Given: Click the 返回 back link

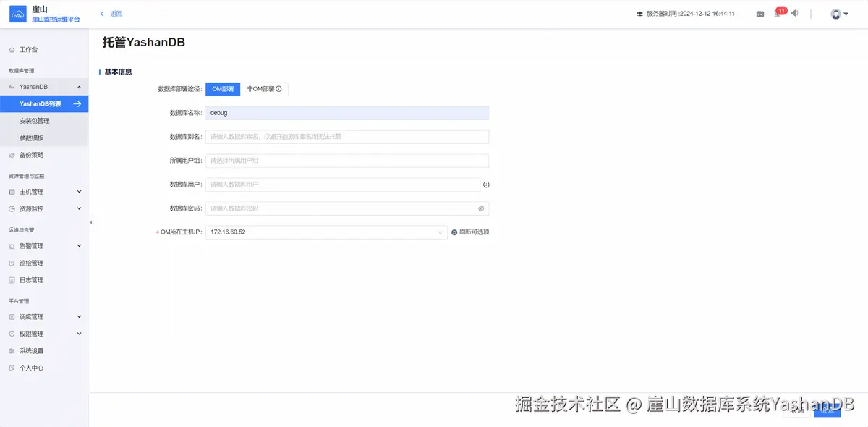Looking at the screenshot, I should pos(116,14).
